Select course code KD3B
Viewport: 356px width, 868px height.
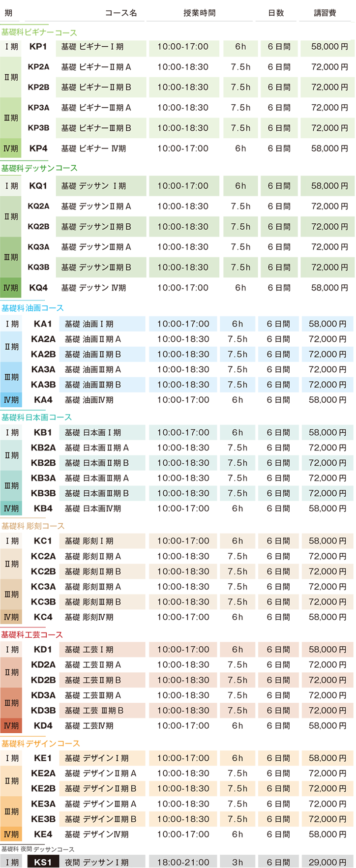click(x=43, y=711)
